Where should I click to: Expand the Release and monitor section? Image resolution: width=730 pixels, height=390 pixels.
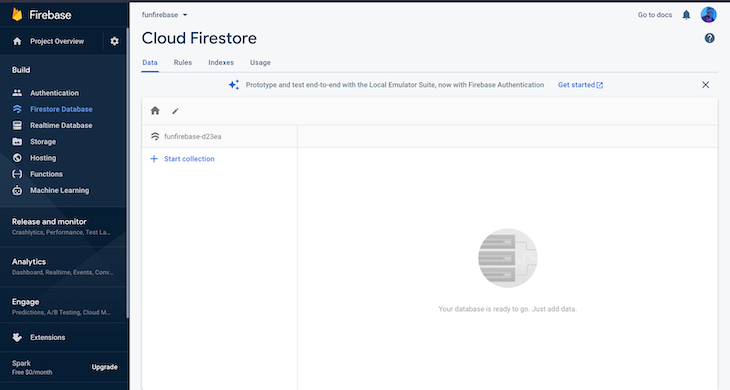pyautogui.click(x=61, y=226)
